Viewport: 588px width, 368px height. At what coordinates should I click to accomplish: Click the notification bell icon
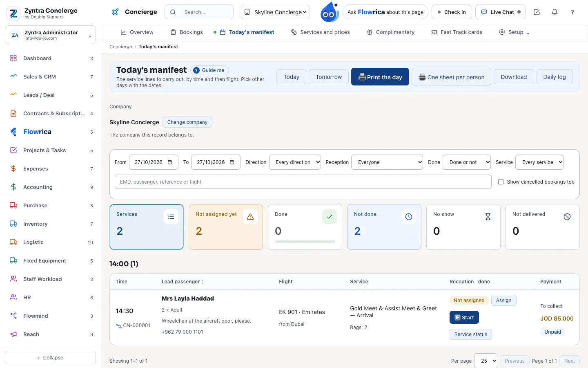[555, 12]
